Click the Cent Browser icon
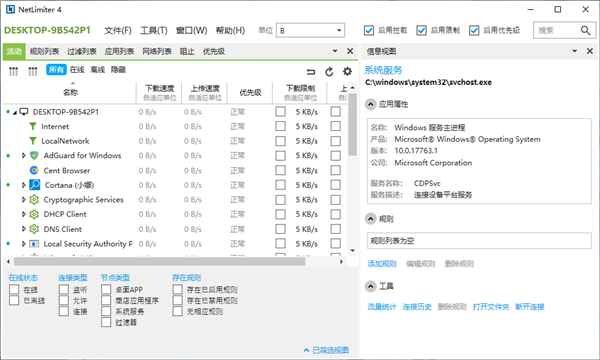The width and height of the screenshot is (600, 360). pyautogui.click(x=34, y=170)
